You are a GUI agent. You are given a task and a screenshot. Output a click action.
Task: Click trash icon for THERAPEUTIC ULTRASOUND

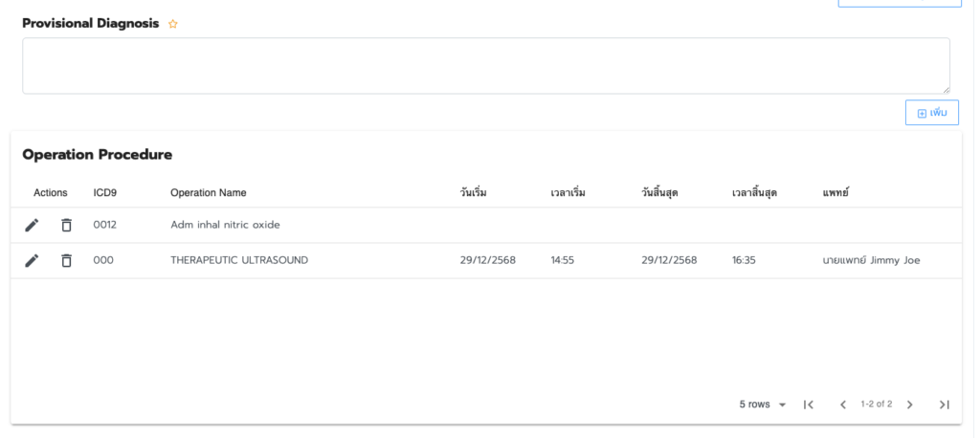coord(66,260)
